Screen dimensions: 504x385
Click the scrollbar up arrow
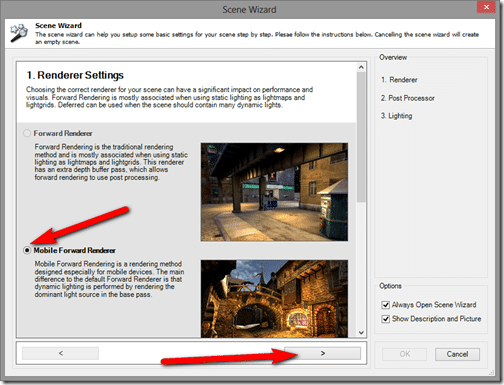361,67
